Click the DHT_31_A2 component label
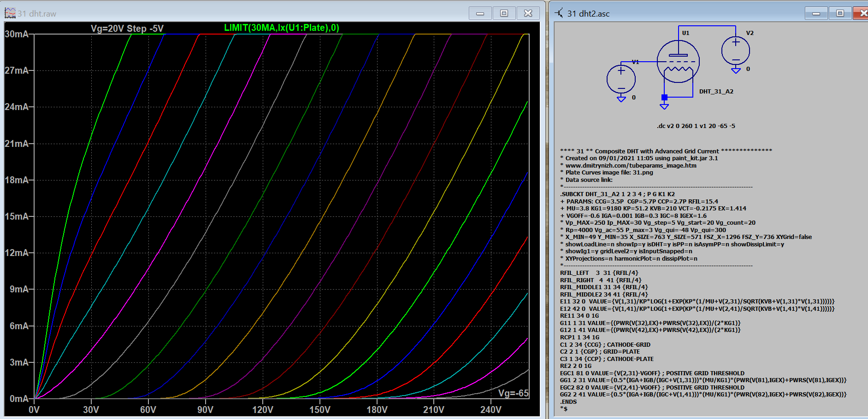This screenshot has width=868, height=419. click(716, 92)
